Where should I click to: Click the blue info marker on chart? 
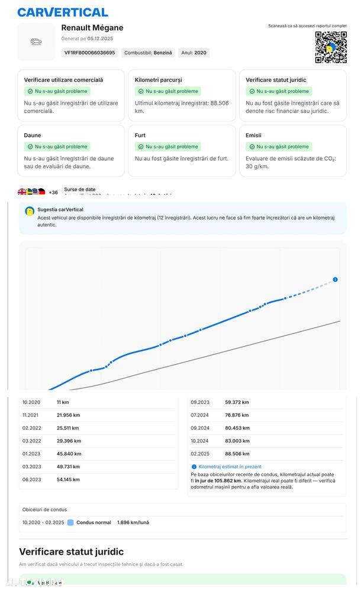click(335, 279)
